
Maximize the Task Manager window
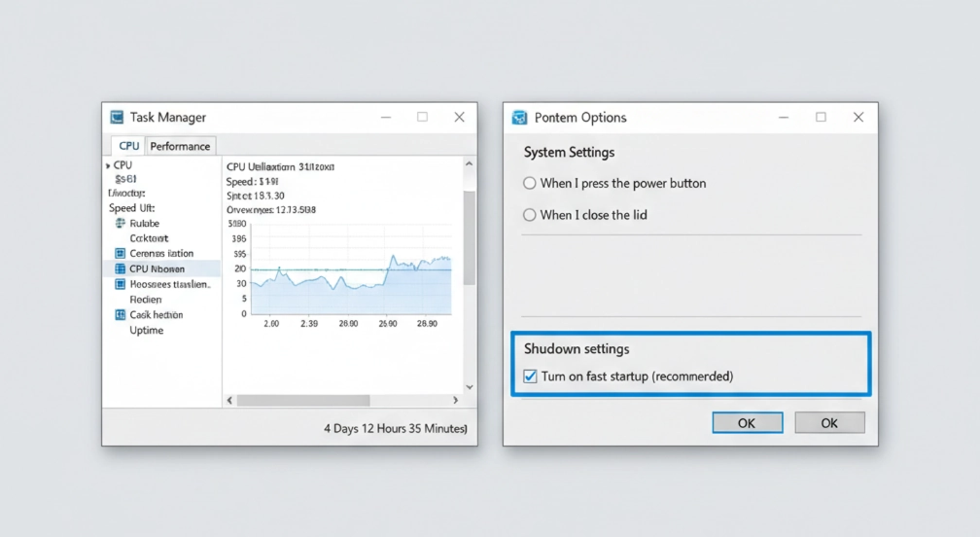click(x=423, y=117)
